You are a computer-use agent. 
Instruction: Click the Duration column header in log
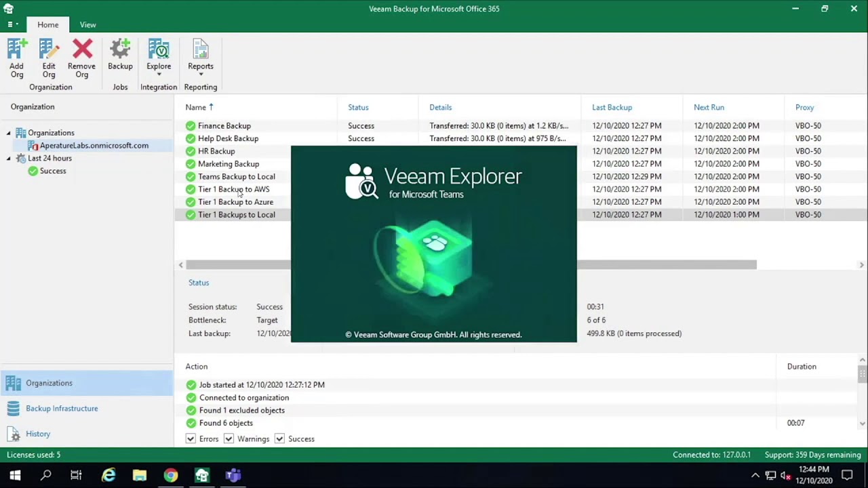[x=802, y=367]
